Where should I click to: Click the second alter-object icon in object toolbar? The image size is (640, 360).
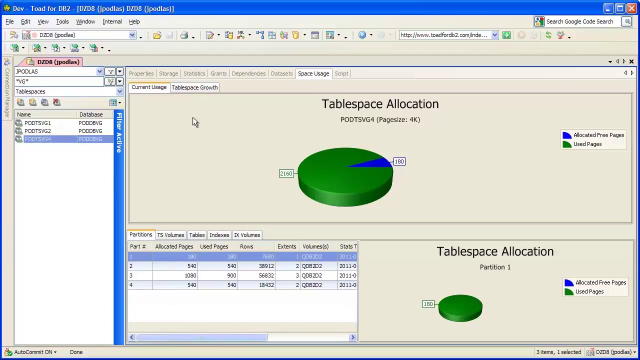[33, 102]
